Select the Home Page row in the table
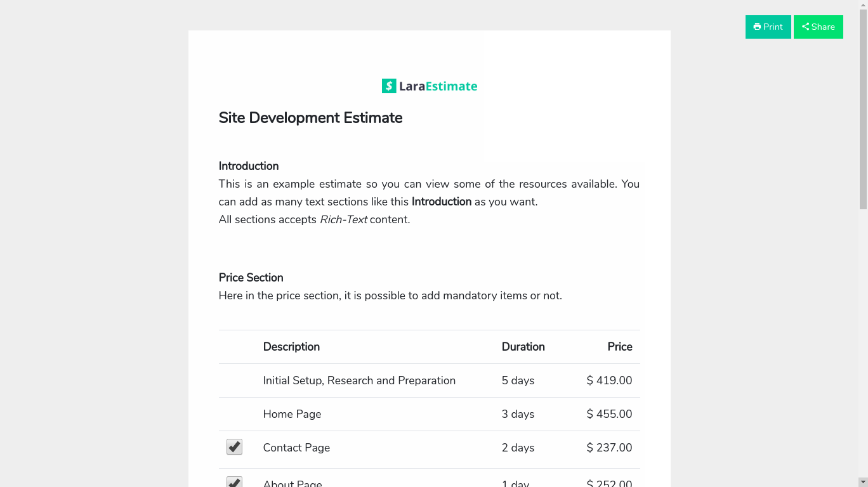 point(292,413)
